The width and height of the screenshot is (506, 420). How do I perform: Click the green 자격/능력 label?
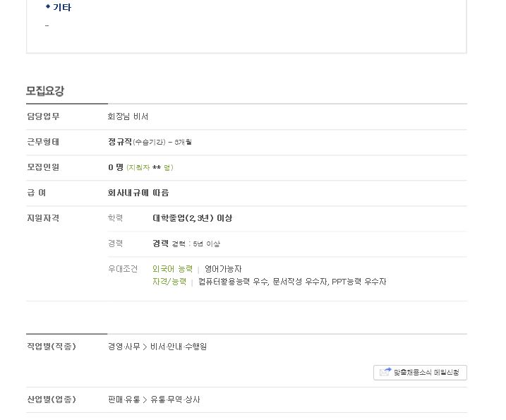click(169, 282)
